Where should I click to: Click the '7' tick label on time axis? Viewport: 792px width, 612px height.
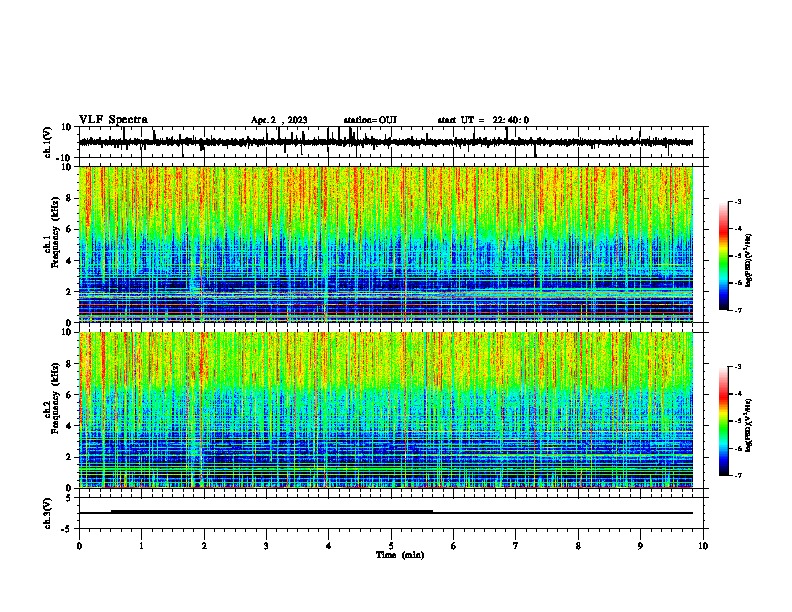[x=516, y=546]
